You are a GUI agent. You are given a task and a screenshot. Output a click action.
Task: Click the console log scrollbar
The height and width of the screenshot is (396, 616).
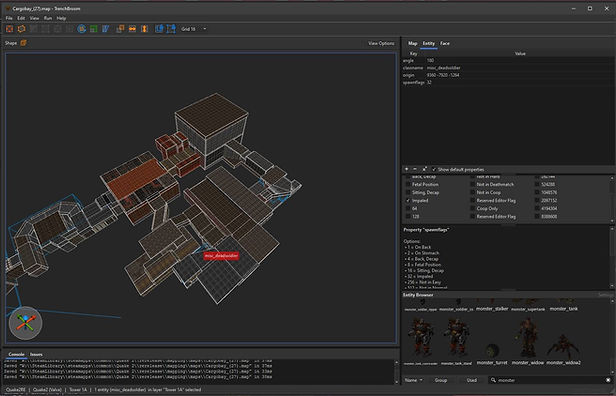pyautogui.click(x=396, y=371)
